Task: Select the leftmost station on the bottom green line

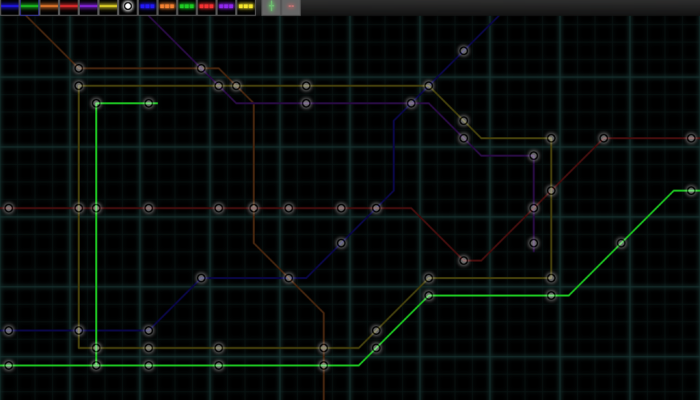Action: point(8,366)
